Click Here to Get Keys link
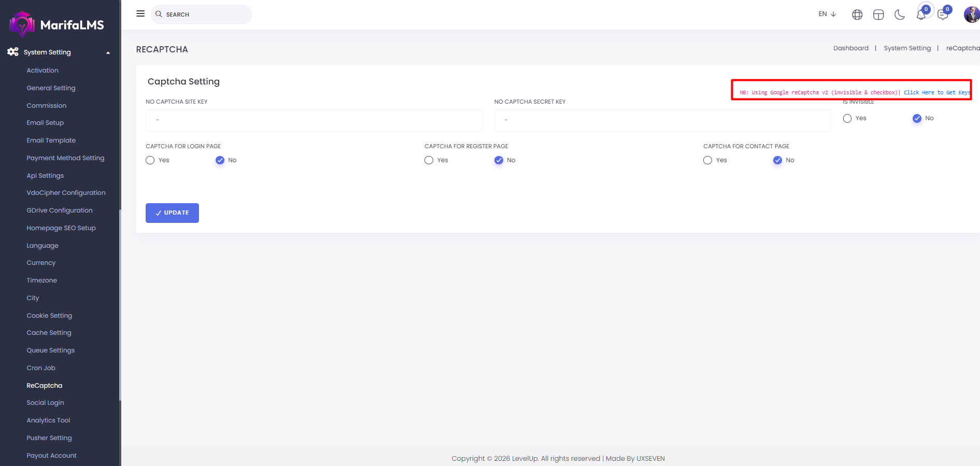The height and width of the screenshot is (466, 980). click(936, 93)
